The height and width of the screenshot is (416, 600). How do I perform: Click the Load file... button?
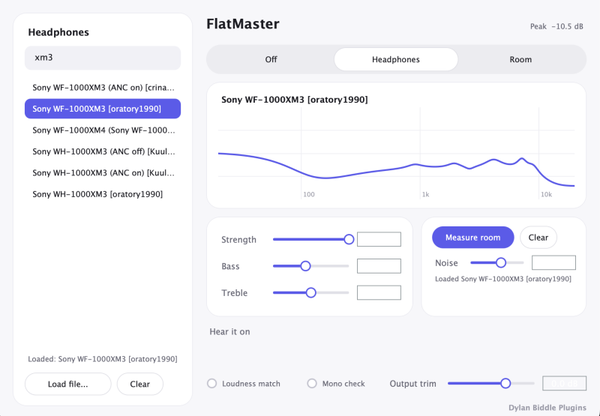point(68,384)
